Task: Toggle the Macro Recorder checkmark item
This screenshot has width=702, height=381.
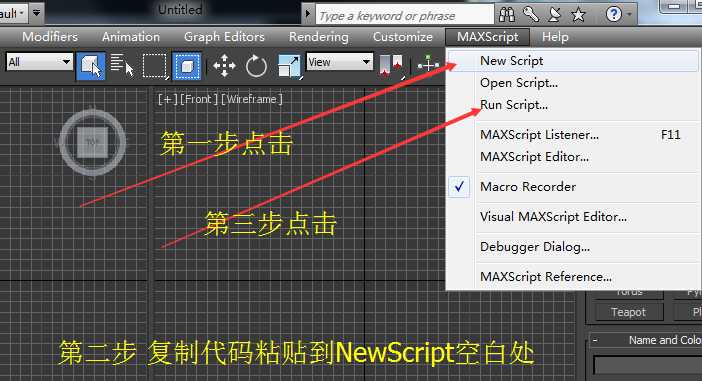Action: 572,187
